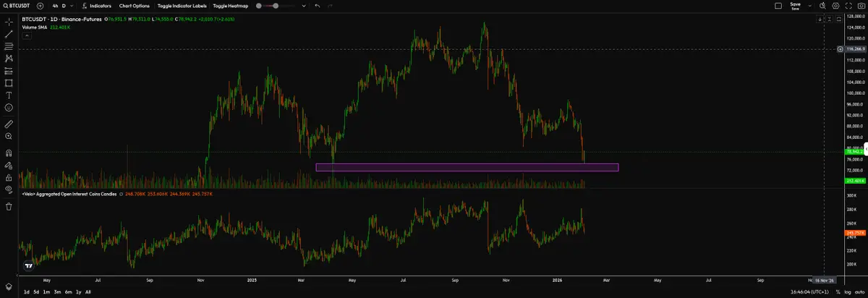Select the position projection tool

9,71
